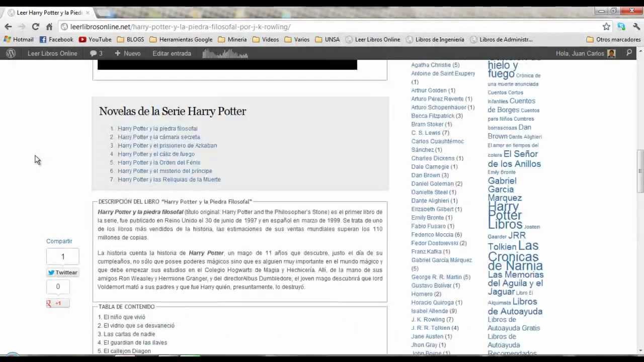Click JRR Tolkien tag
The image size is (644, 362).
(507, 241)
